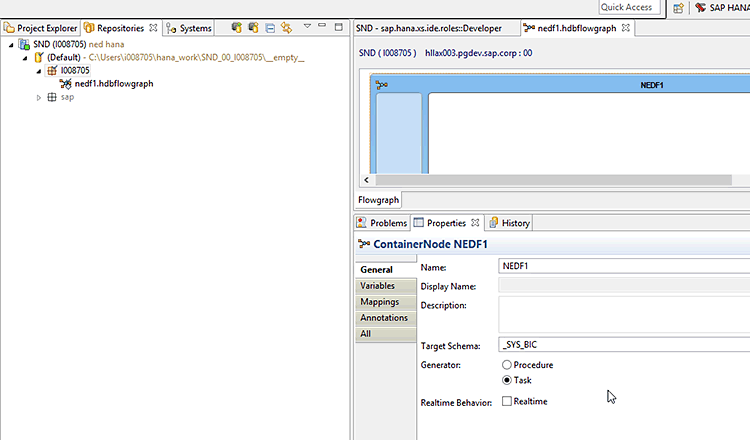Collapse the (Default) workspace node
The width and height of the screenshot is (750, 440).
(x=25, y=58)
